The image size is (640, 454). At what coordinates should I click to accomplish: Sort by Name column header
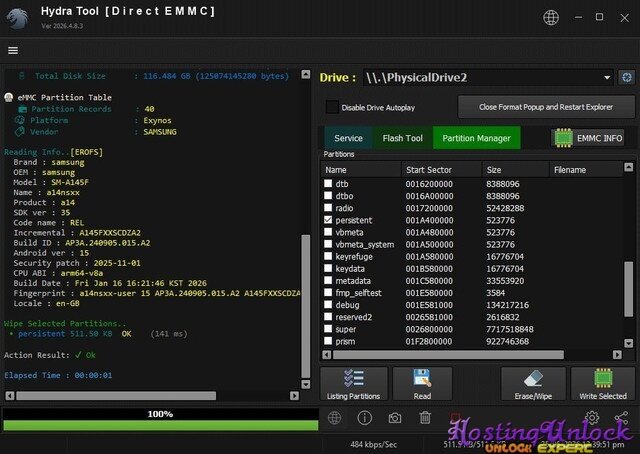coord(361,170)
